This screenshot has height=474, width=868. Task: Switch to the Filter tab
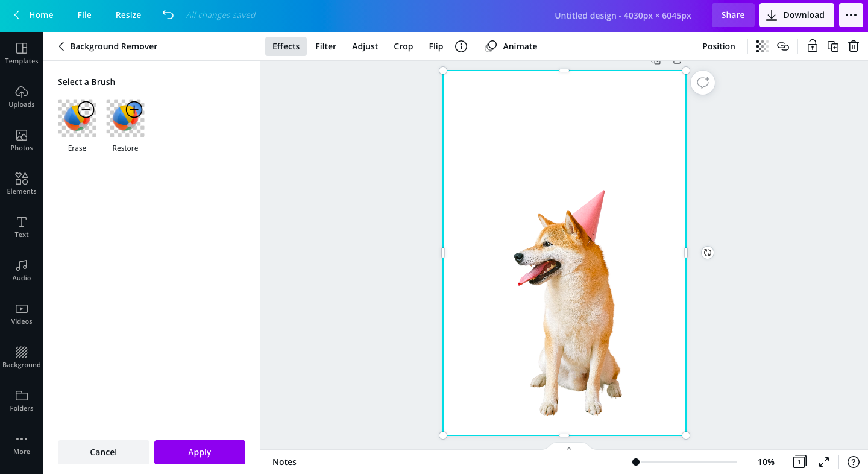point(325,46)
